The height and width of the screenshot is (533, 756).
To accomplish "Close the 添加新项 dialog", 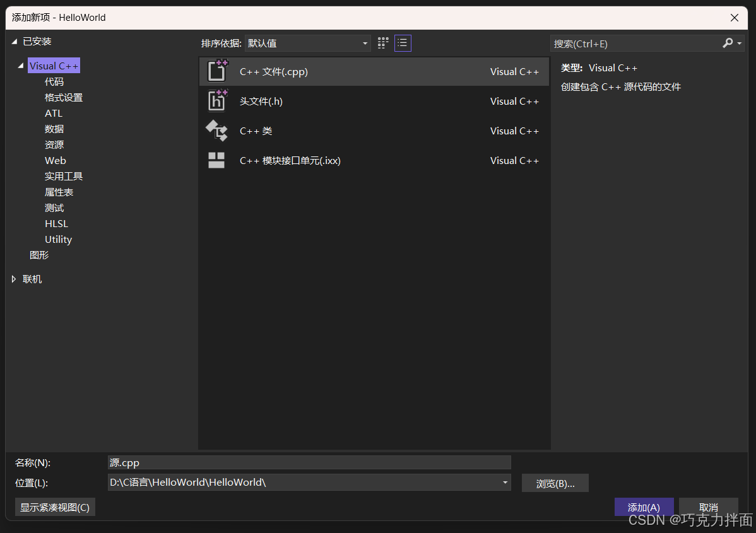I will click(735, 18).
